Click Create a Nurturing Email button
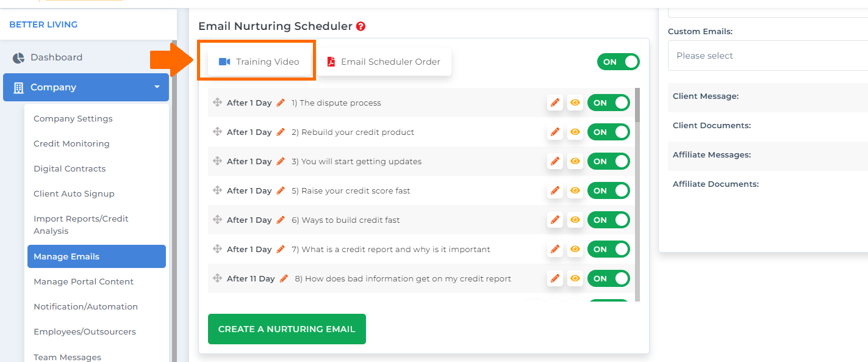868x362 pixels. (x=287, y=329)
